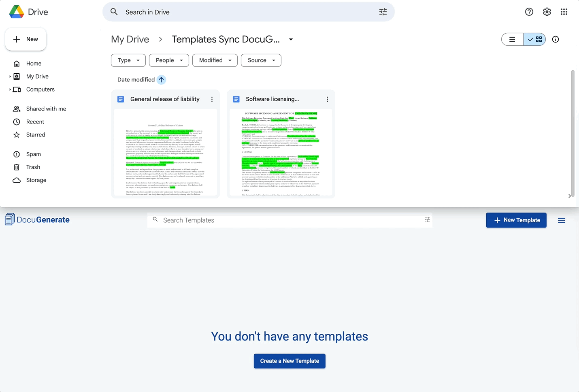Click the Google Drive logo
The image size is (579, 392).
17,12
